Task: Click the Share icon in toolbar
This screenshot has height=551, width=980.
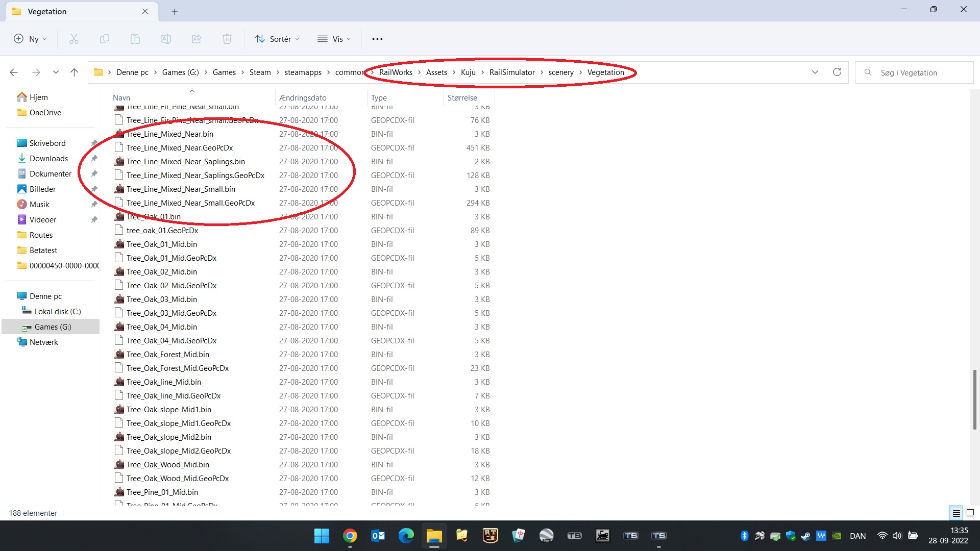Action: point(197,39)
